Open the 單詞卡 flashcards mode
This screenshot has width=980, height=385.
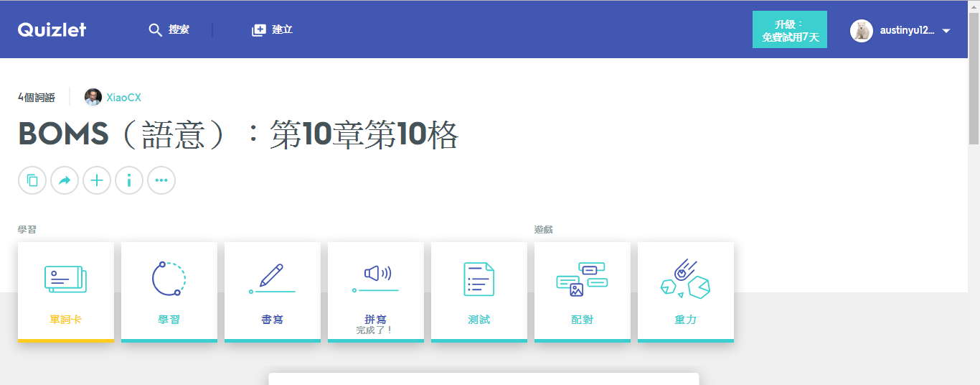[x=66, y=292]
